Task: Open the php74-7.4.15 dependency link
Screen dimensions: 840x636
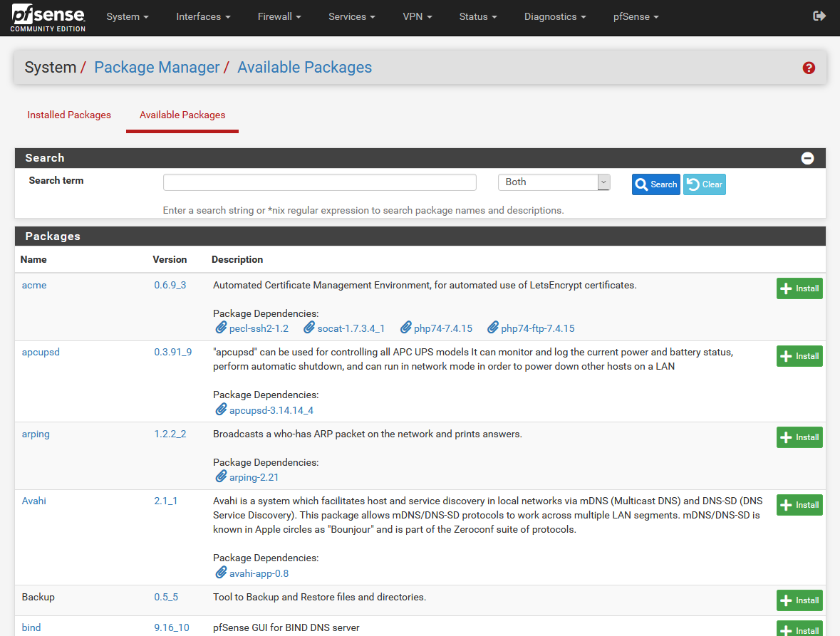Action: 443,329
